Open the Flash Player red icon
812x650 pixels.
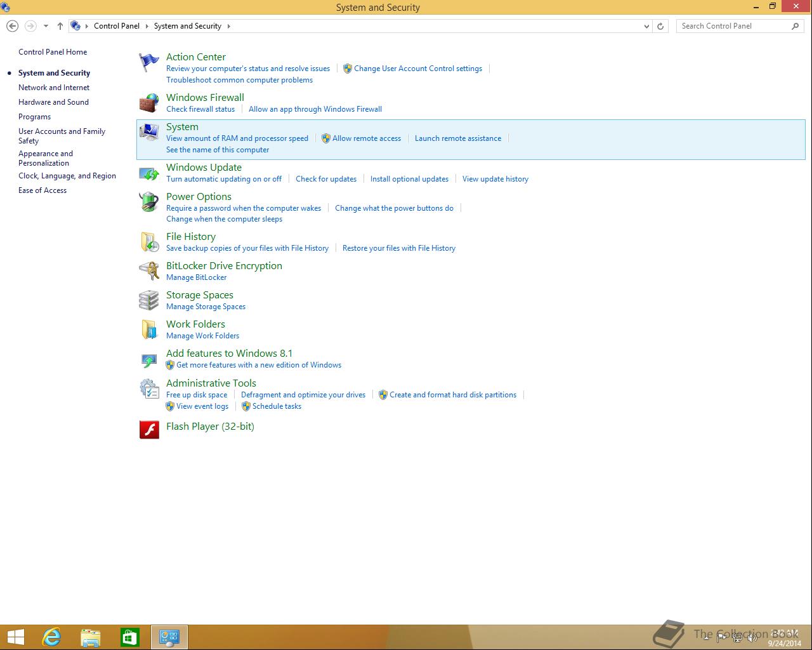click(x=149, y=430)
